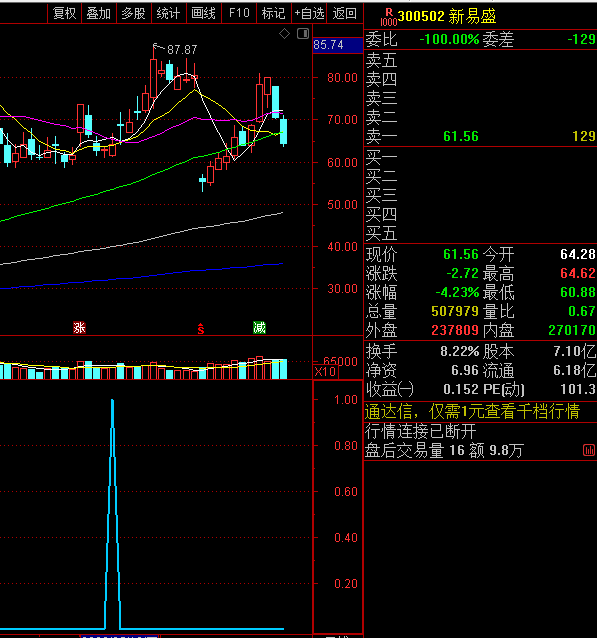The image size is (597, 638).
Task: Click the X10 volume scale label
Action: [x=325, y=371]
